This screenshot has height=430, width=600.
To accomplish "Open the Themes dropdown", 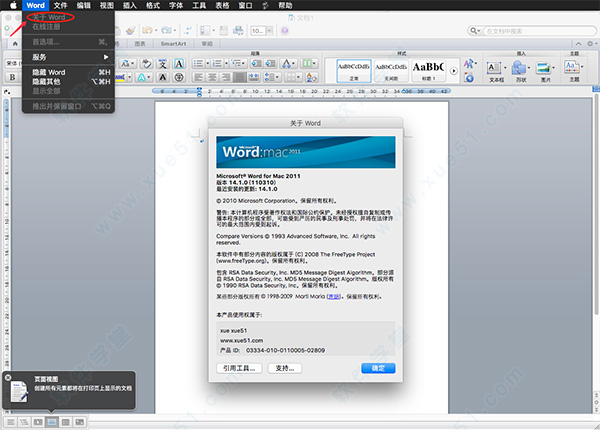I will [582, 67].
